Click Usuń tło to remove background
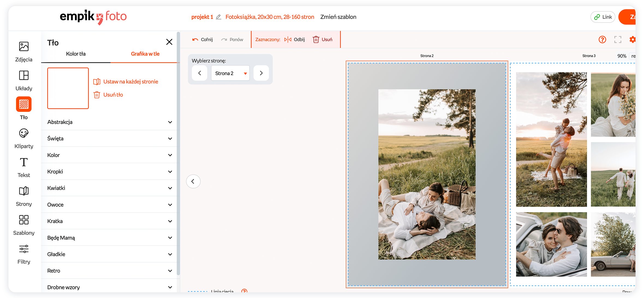The height and width of the screenshot is (298, 644). coord(113,95)
